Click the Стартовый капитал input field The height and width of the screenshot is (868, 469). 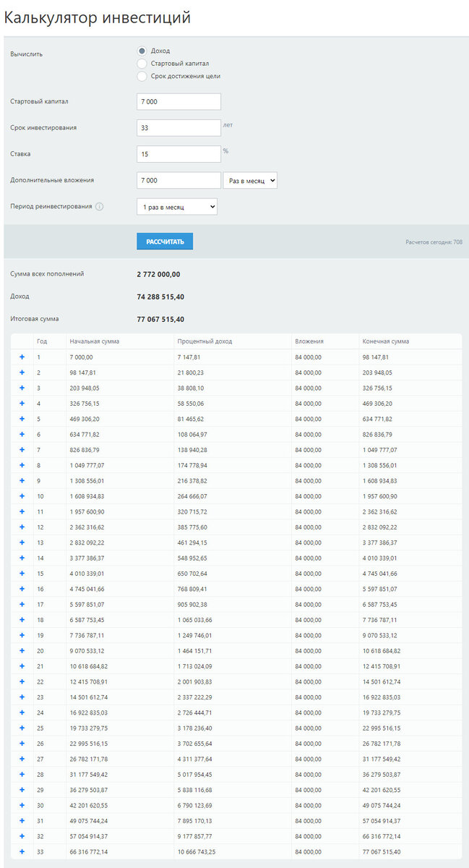click(178, 102)
